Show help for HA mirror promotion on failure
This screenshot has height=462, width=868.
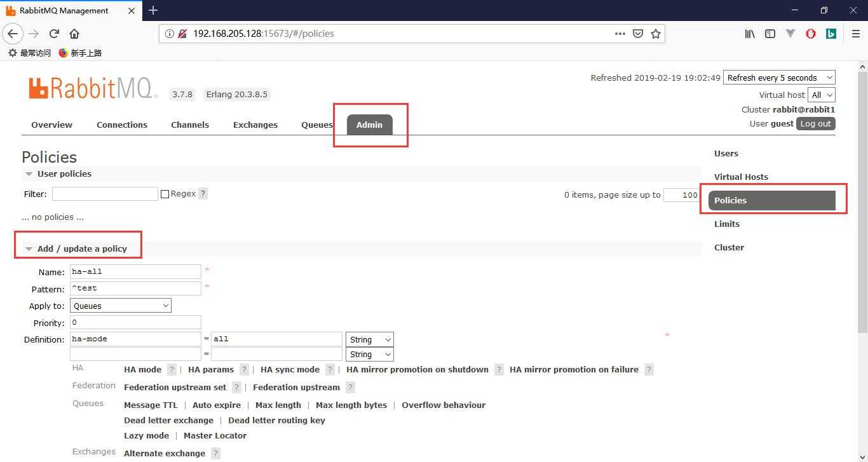pos(649,369)
